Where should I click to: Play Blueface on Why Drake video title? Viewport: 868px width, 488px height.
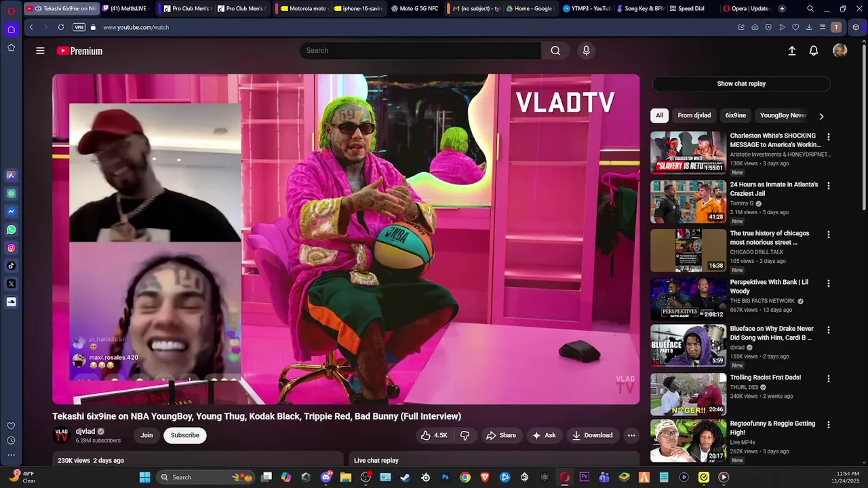(x=772, y=333)
